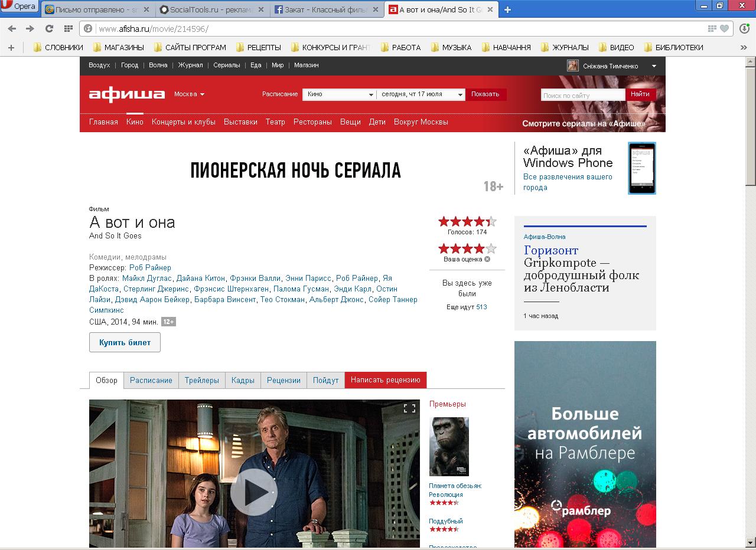Click Написать рецензию button
This screenshot has height=550, width=756.
386,380
